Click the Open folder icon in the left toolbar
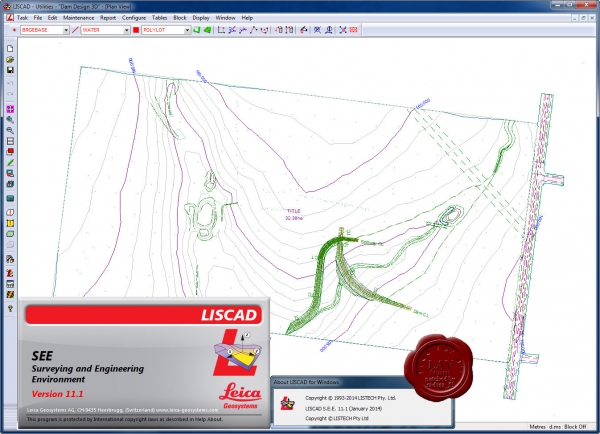 (x=10, y=59)
